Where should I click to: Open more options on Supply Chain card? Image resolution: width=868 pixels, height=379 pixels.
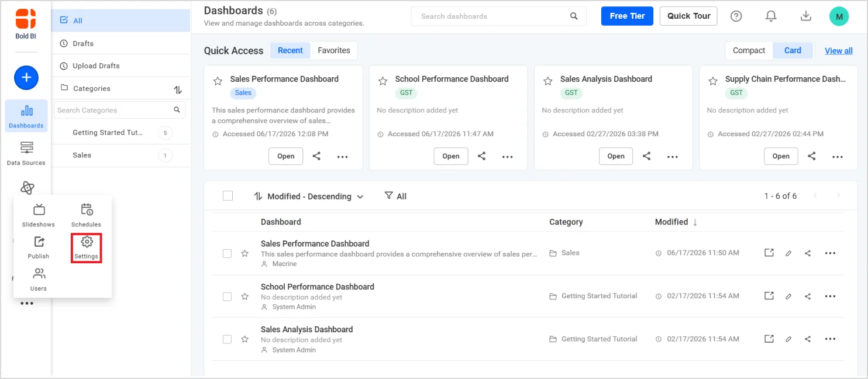(838, 157)
